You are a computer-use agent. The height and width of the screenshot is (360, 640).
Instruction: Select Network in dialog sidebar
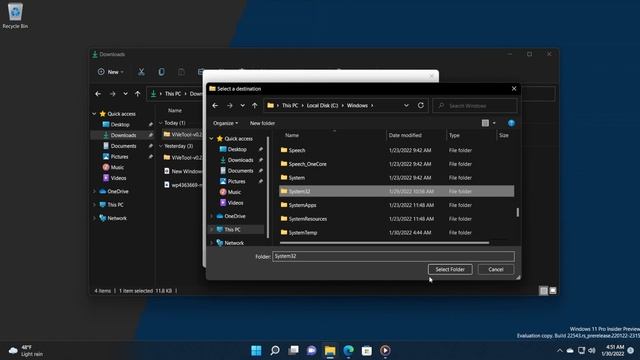coord(234,243)
